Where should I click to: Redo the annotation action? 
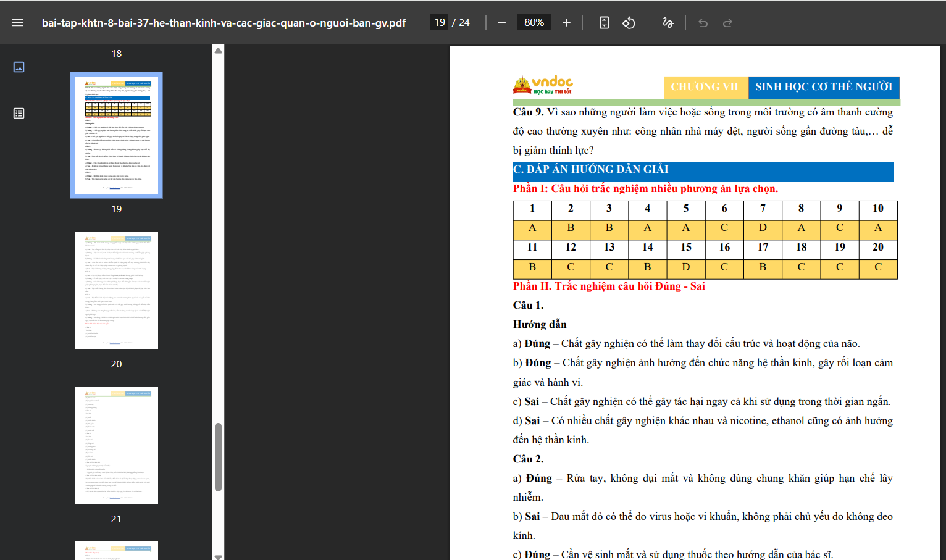(727, 23)
